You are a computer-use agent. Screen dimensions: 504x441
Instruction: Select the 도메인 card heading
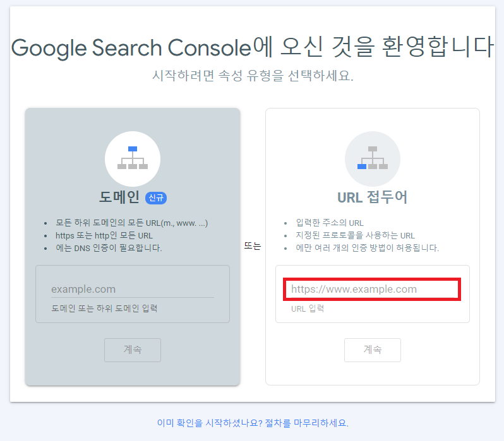point(119,197)
